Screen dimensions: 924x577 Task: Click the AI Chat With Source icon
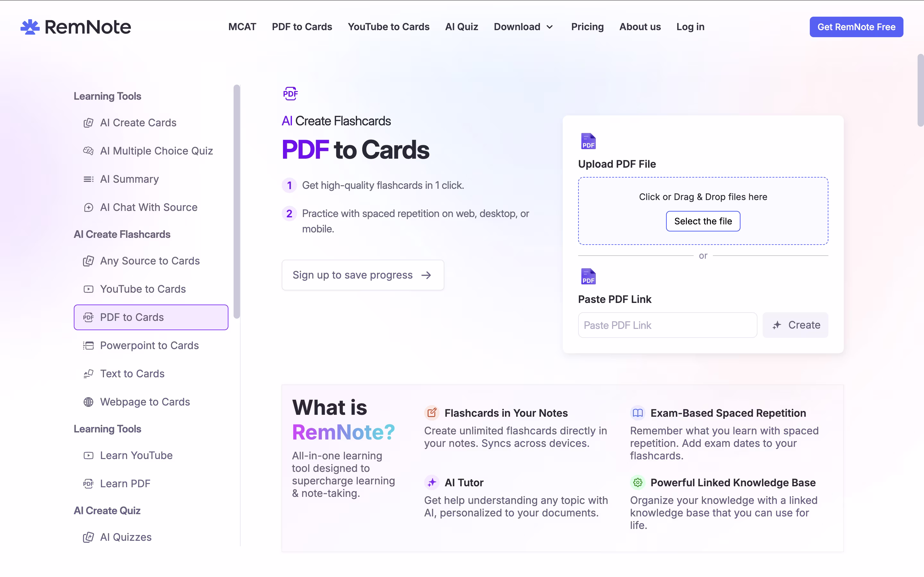pyautogui.click(x=88, y=208)
